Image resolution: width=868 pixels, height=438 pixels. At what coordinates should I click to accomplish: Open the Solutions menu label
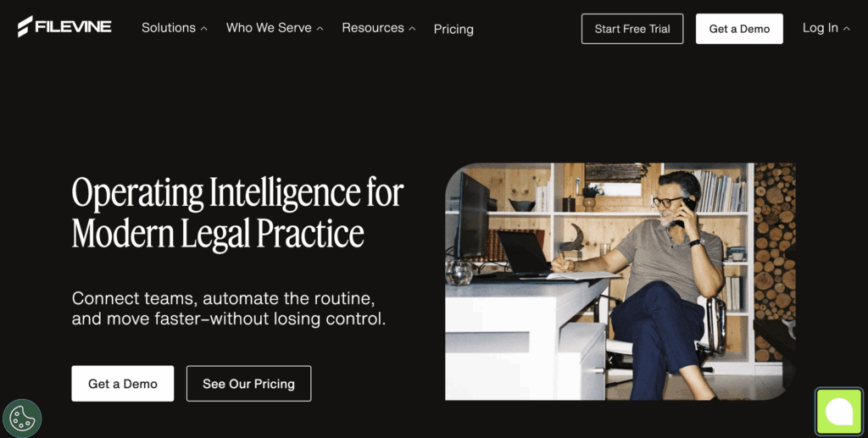click(x=169, y=28)
